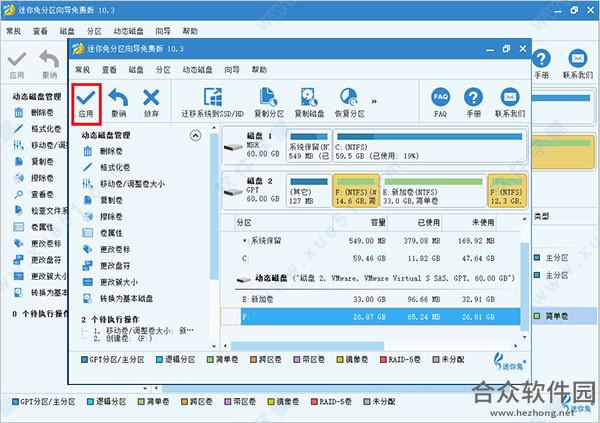The width and height of the screenshot is (600, 423).
Task: Select Convert to Basic Disk (转换为基本磁盘)
Action: (x=118, y=299)
